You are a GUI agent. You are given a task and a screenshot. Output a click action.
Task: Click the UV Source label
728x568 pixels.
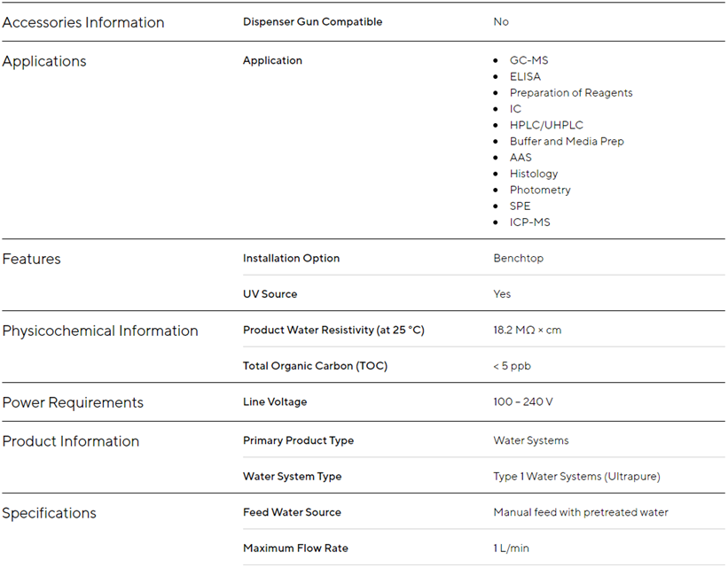[x=270, y=294]
